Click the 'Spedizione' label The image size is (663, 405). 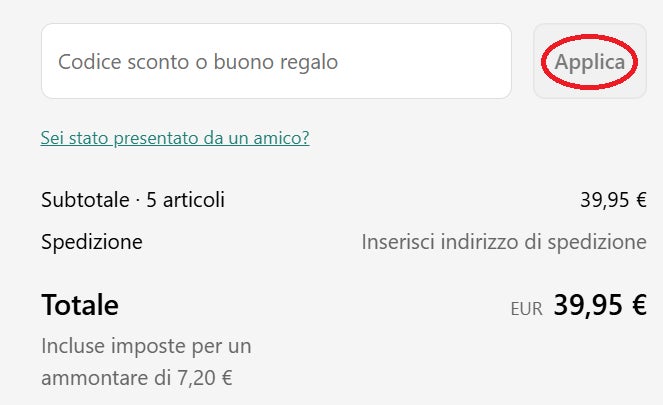coord(92,242)
